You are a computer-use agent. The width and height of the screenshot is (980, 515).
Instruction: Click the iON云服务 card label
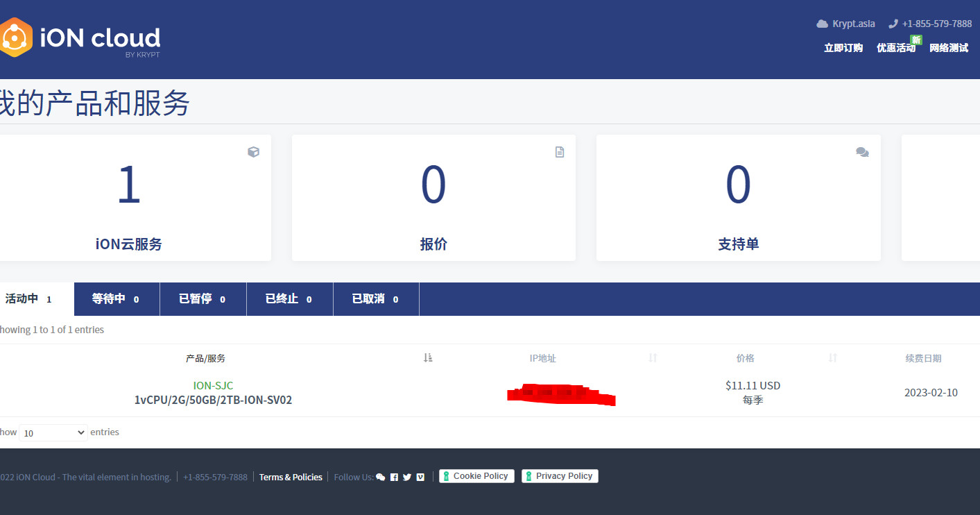tap(129, 244)
